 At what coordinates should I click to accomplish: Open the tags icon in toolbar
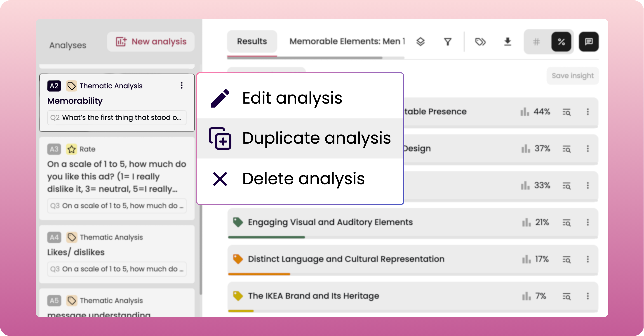coord(480,42)
